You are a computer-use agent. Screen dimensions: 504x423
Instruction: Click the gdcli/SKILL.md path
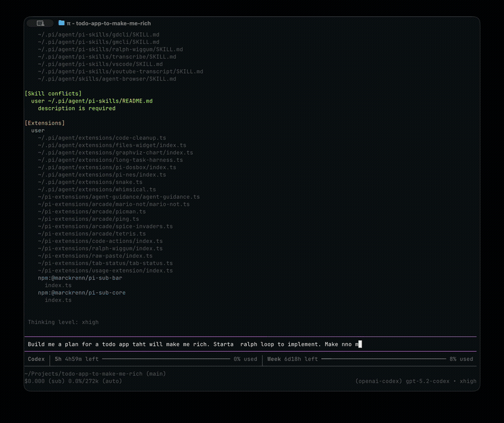pyautogui.click(x=99, y=35)
